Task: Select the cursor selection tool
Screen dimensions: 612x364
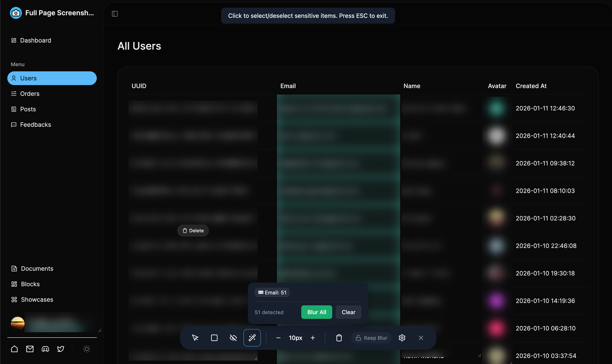Action: coord(195,338)
